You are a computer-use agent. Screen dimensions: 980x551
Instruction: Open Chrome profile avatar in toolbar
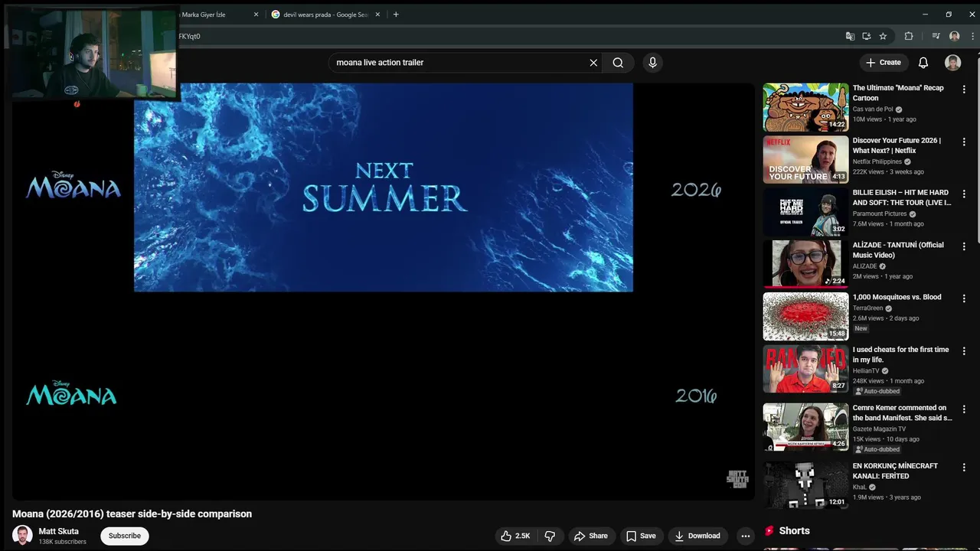click(954, 36)
